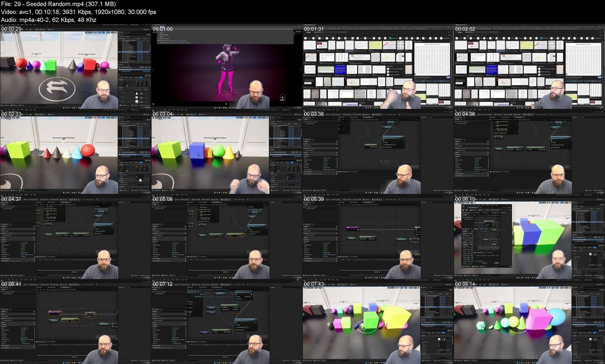Select the thumbnail stamped 00:06:10
Screen dimensions: 605x364
pos(529,237)
